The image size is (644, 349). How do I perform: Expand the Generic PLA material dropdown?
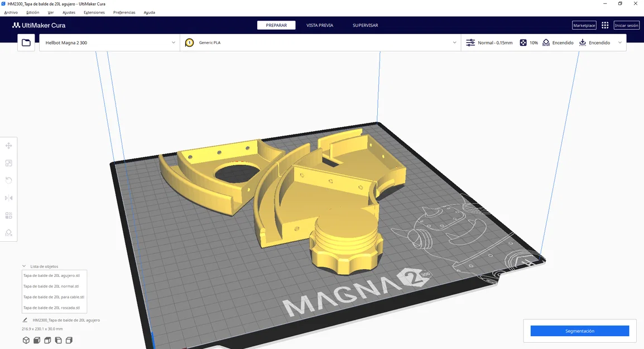(x=320, y=43)
